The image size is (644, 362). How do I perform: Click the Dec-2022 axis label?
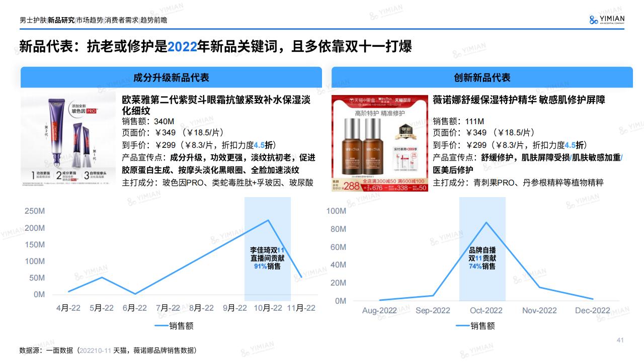(592, 310)
